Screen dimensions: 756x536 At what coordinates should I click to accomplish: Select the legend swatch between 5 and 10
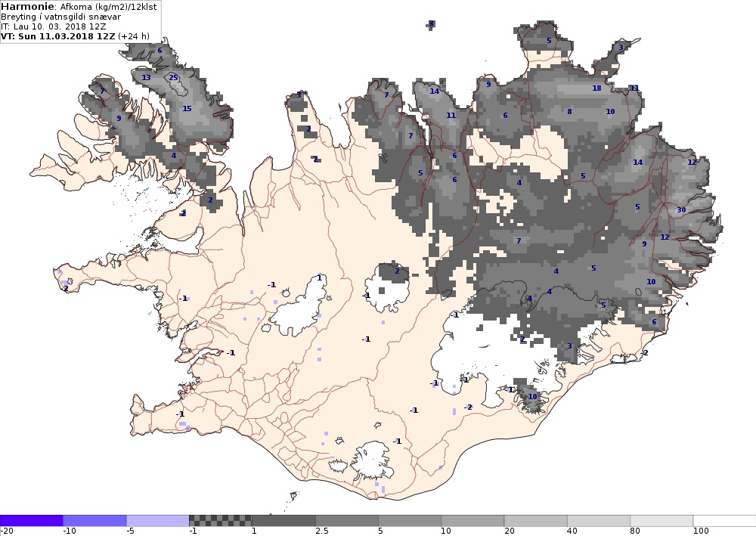click(x=410, y=521)
